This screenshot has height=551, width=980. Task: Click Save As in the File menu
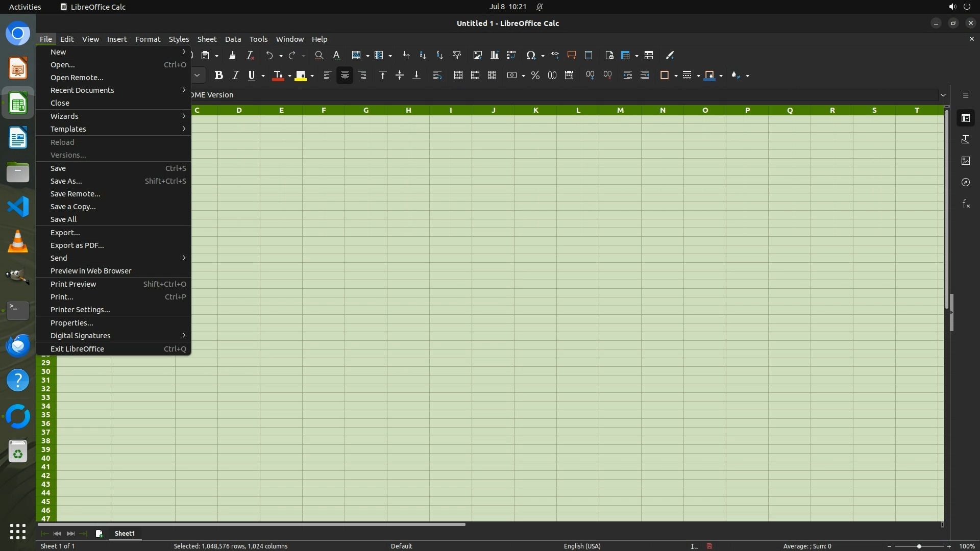click(66, 181)
